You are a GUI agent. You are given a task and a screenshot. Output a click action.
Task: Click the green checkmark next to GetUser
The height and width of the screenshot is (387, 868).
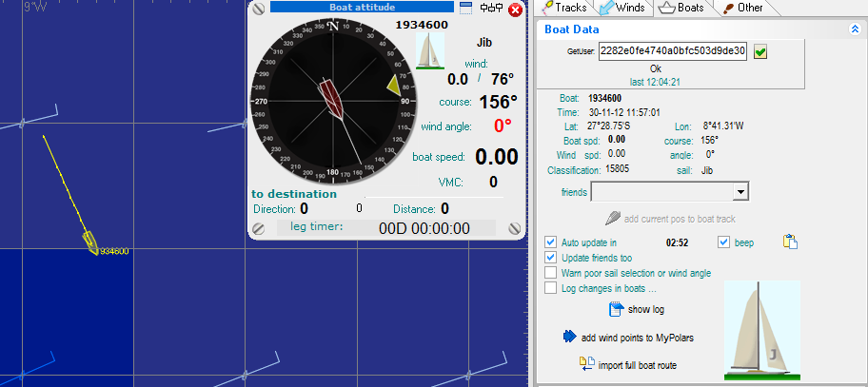click(x=760, y=51)
